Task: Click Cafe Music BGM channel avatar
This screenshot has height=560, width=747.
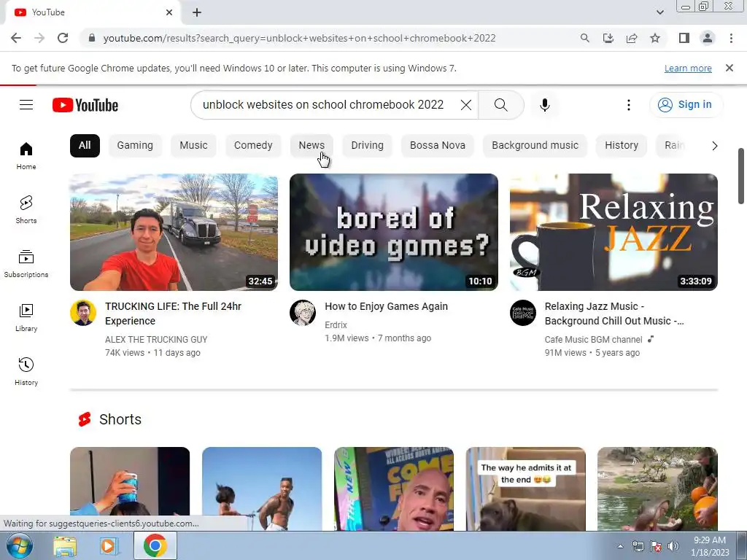Action: (x=522, y=313)
